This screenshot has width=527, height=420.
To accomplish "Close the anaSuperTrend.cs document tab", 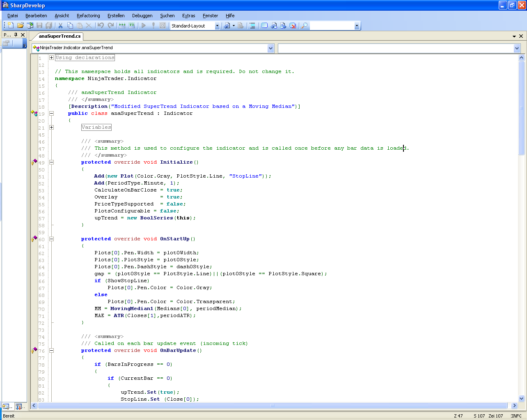I will [521, 36].
